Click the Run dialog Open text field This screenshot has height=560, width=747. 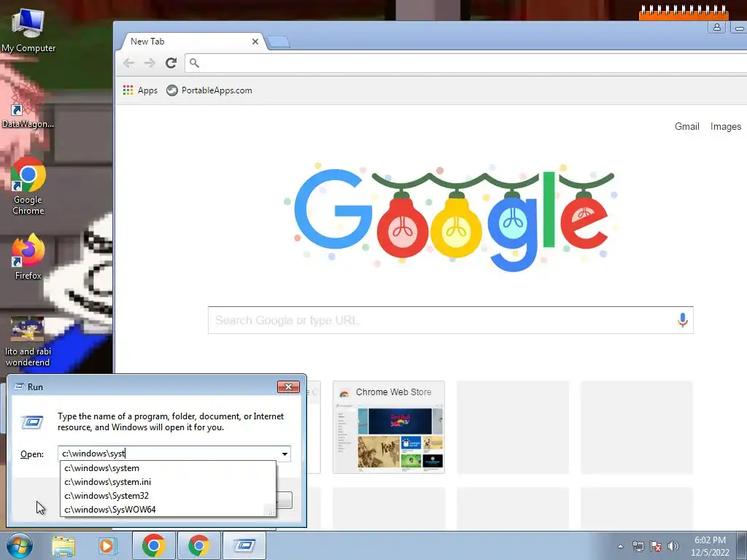(x=169, y=454)
